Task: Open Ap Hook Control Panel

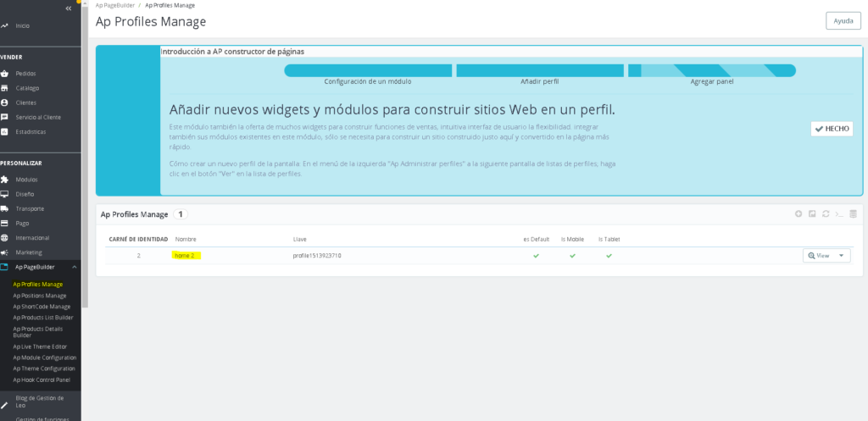Action: [42, 380]
